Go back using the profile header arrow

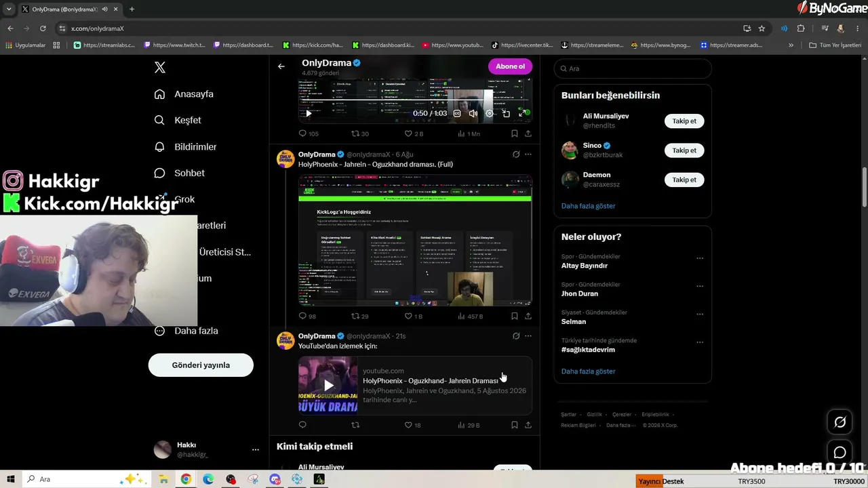(281, 66)
